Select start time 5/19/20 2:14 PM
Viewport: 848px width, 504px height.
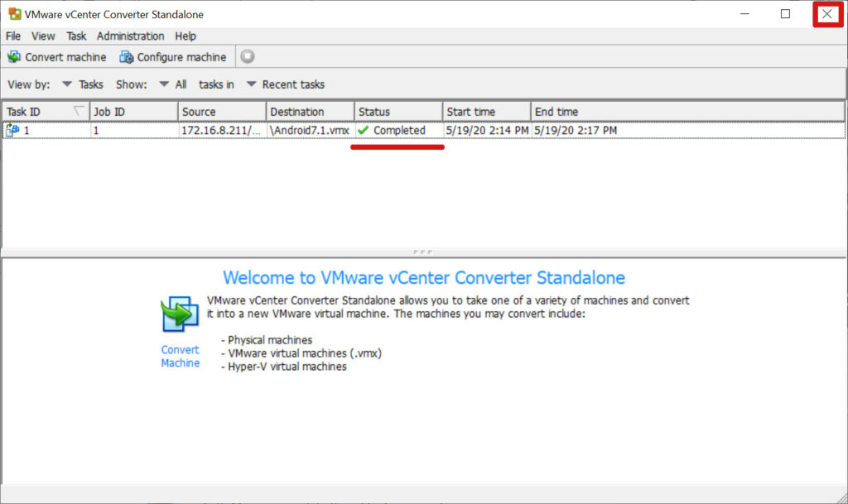tap(487, 130)
